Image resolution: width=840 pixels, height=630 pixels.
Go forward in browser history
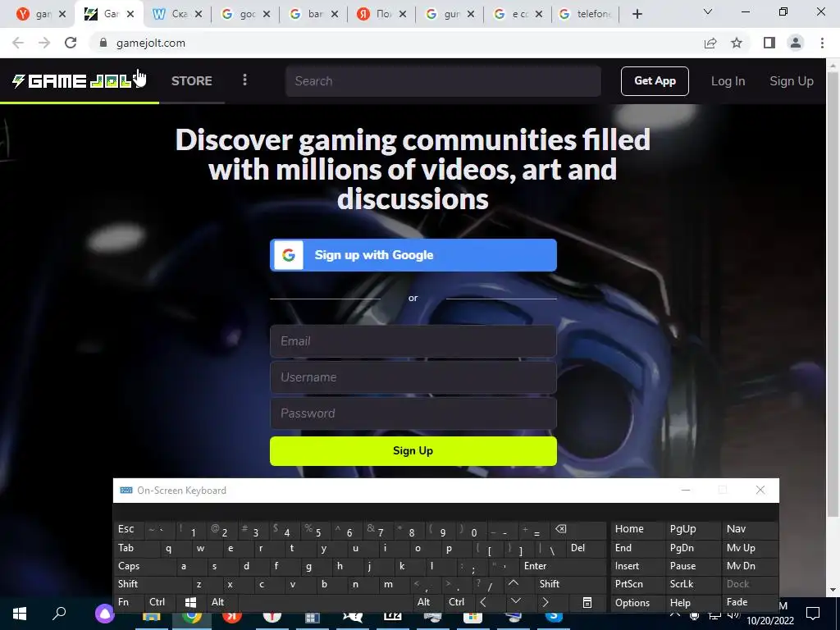44,43
